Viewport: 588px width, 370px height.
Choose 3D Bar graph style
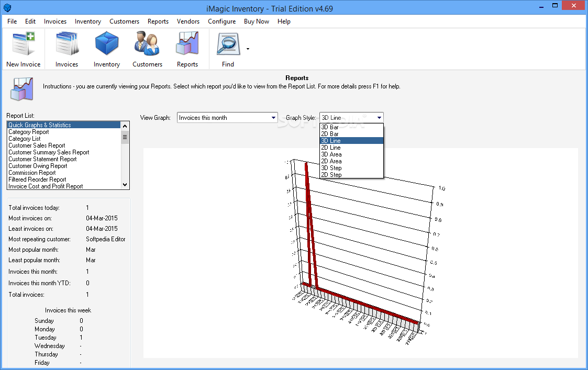click(x=351, y=127)
